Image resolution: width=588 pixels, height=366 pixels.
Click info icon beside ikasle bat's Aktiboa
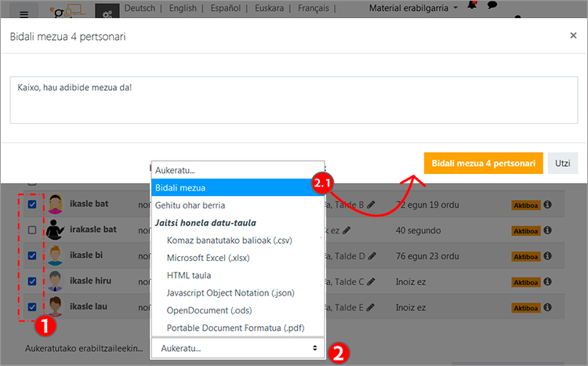tap(548, 205)
